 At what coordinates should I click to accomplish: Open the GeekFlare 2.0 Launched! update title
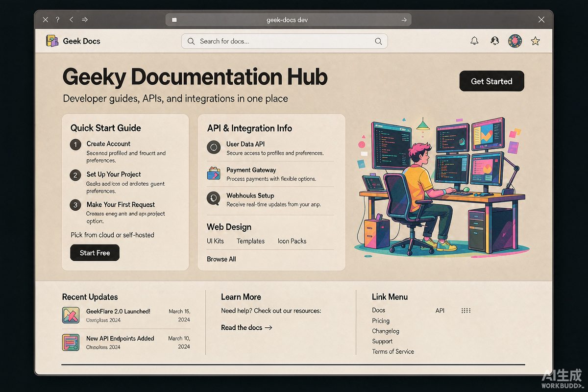pyautogui.click(x=118, y=311)
